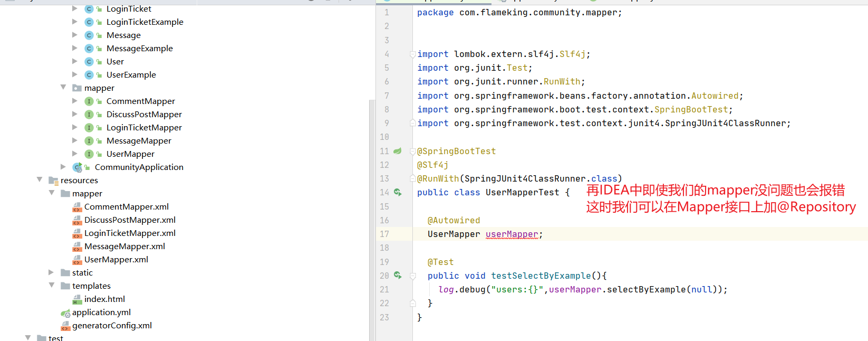Collapse the resources folder
This screenshot has width=868, height=341.
[x=40, y=180]
